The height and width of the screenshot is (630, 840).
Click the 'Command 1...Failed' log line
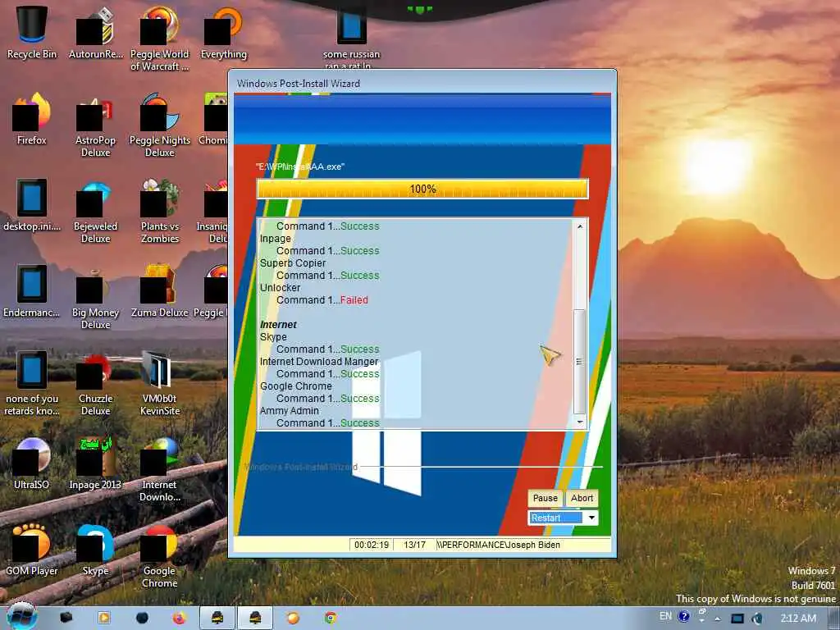[322, 300]
